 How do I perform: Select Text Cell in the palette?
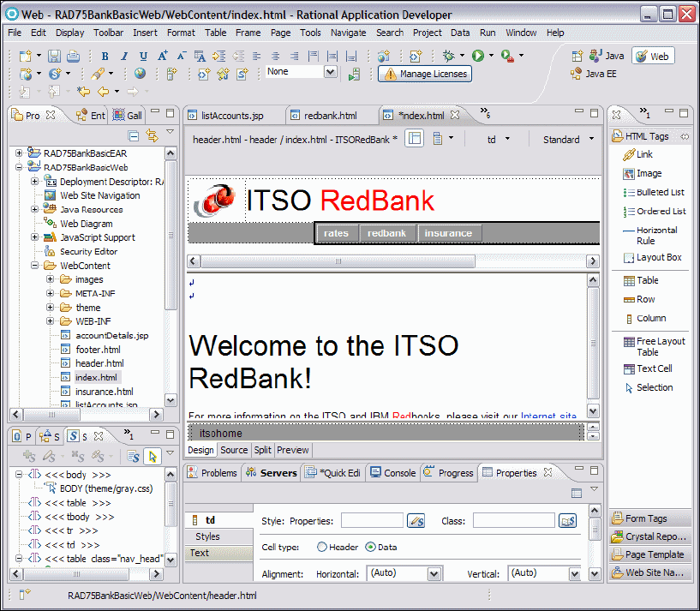(x=648, y=369)
